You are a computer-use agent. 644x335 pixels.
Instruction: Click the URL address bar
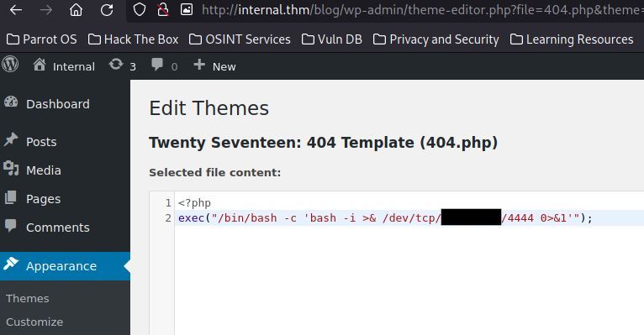[422, 10]
